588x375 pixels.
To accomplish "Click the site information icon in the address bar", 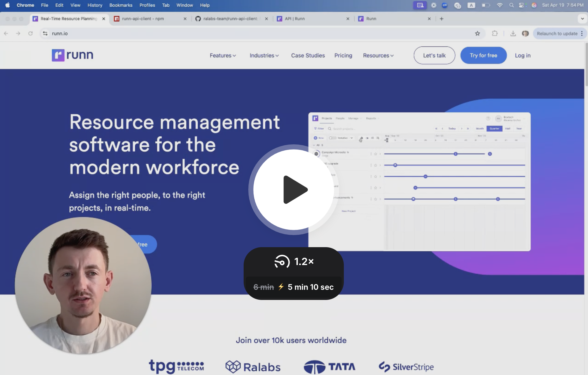I will pyautogui.click(x=45, y=34).
